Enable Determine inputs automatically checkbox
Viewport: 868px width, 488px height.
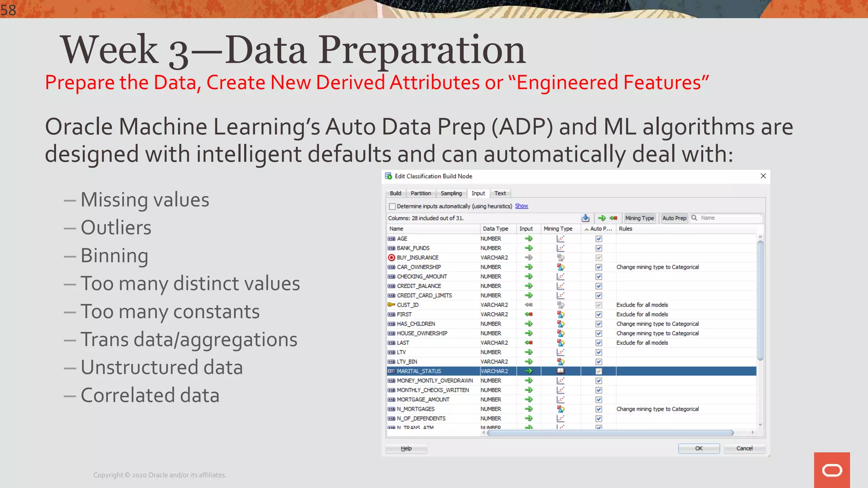point(392,206)
